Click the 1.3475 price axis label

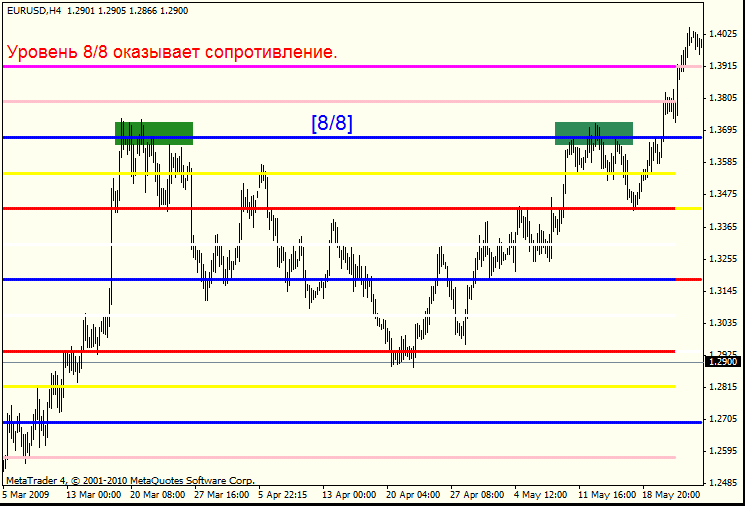723,194
